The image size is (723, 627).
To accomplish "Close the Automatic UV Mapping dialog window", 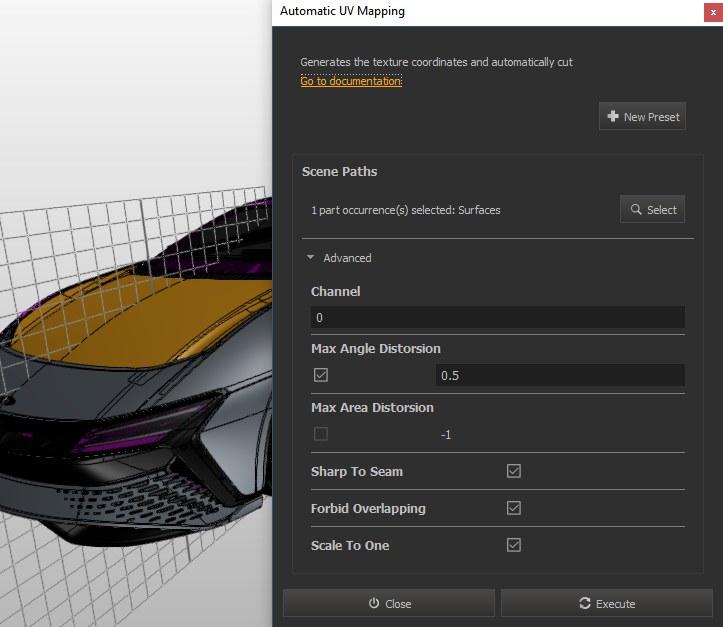I will pos(710,12).
